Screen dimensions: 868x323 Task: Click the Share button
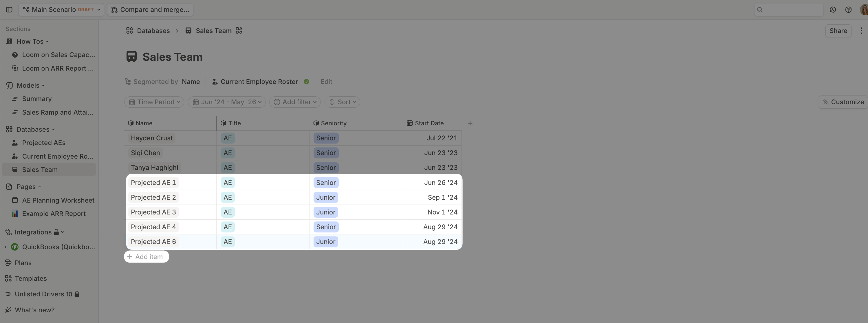tap(838, 31)
